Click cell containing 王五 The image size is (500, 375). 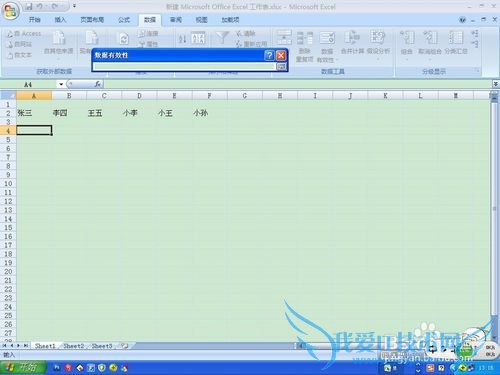point(104,113)
